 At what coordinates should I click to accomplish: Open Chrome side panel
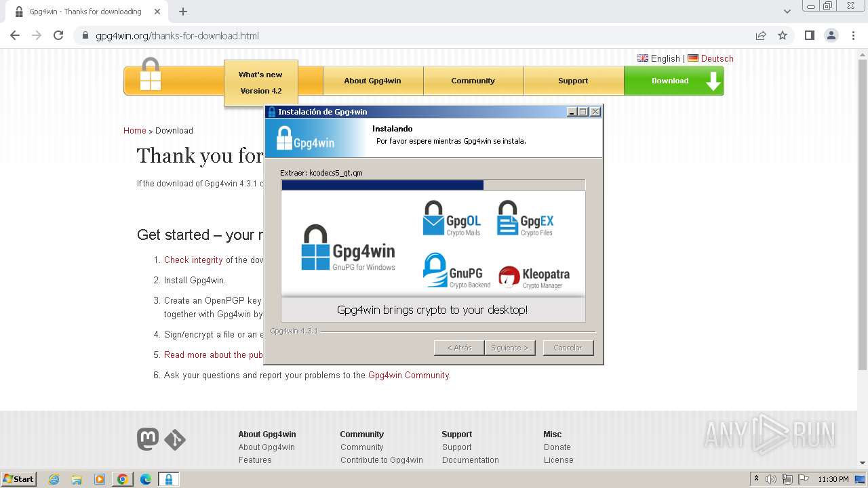[809, 36]
